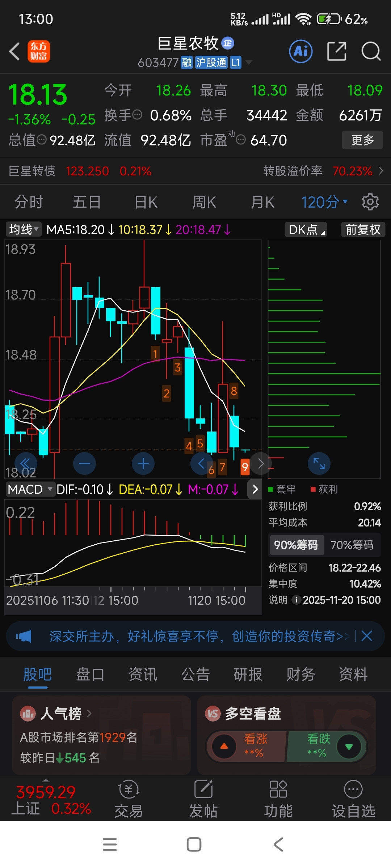This screenshot has height=868, width=391.
Task: Open the 120分 period dropdown
Action: 325,202
